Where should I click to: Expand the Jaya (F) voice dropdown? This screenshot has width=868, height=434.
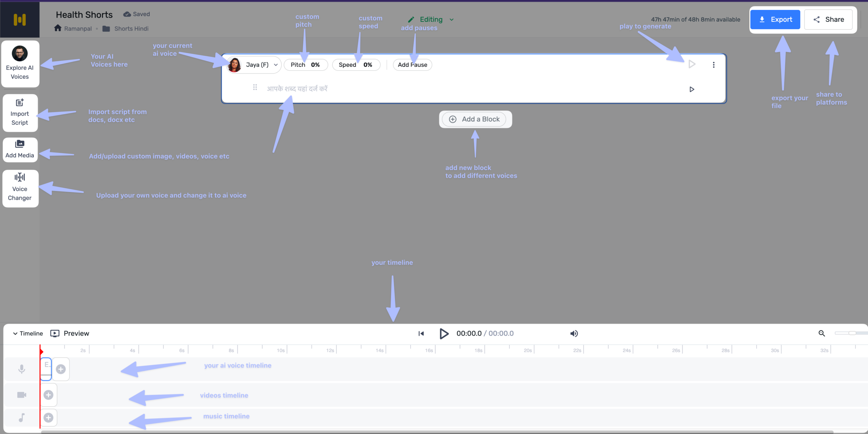pos(276,65)
